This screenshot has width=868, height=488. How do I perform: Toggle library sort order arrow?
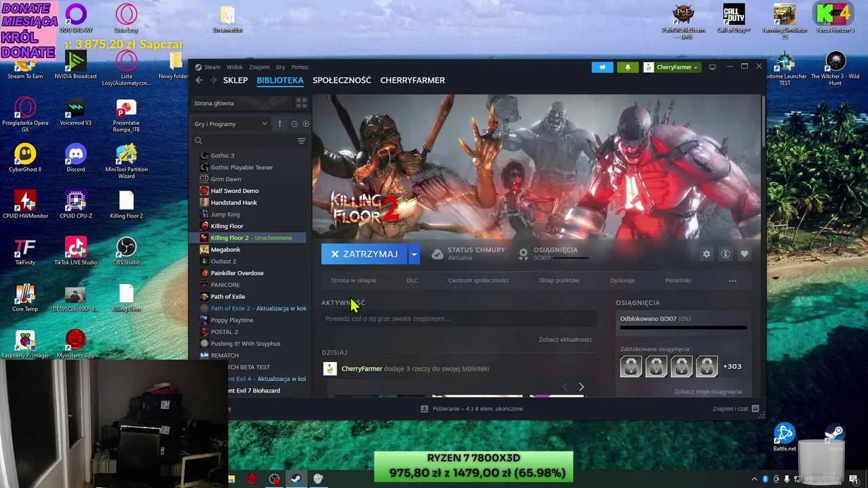279,124
